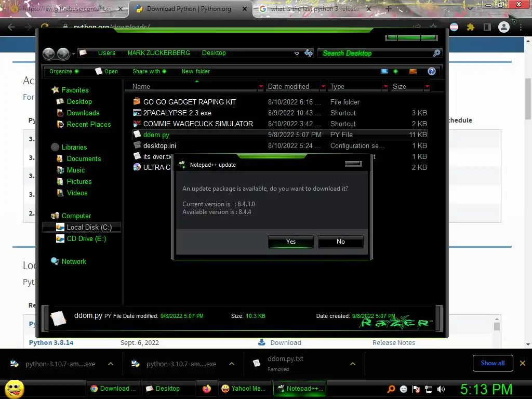The width and height of the screenshot is (532, 399).
Task: Click Show all downloads button
Action: pos(493,363)
